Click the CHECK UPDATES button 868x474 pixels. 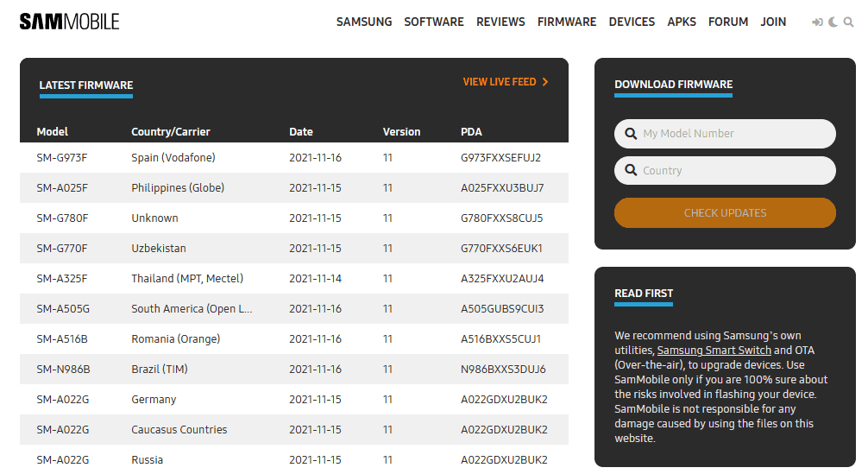click(725, 212)
